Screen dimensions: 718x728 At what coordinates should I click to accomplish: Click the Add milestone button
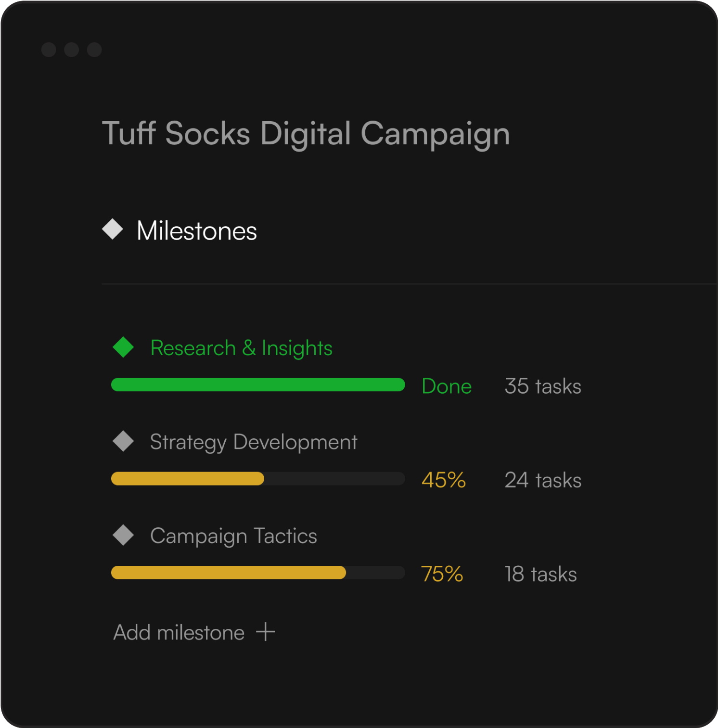coord(179,632)
